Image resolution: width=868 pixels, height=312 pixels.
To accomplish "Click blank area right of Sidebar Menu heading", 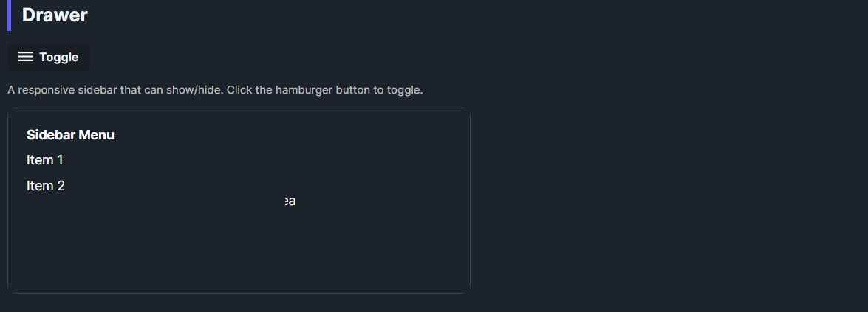I will coord(295,135).
